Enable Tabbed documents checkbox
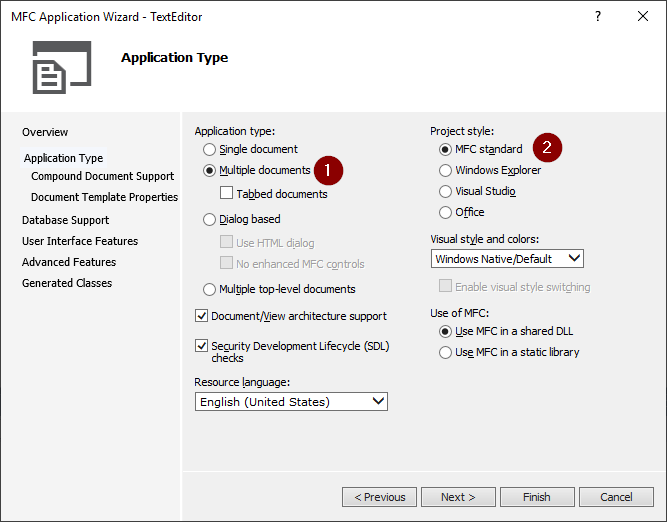Screen dimensions: 667x522 click(x=227, y=194)
